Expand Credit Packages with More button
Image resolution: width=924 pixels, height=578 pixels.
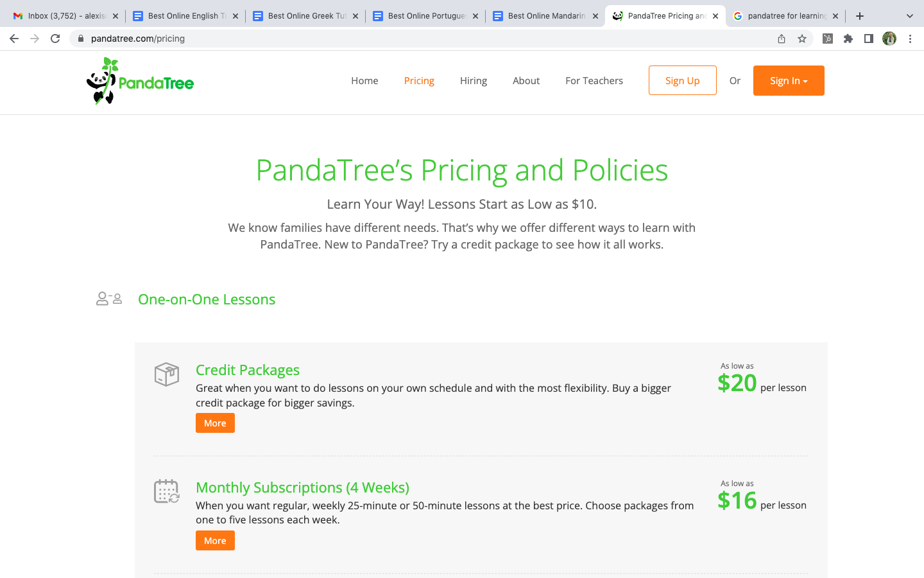(x=215, y=423)
